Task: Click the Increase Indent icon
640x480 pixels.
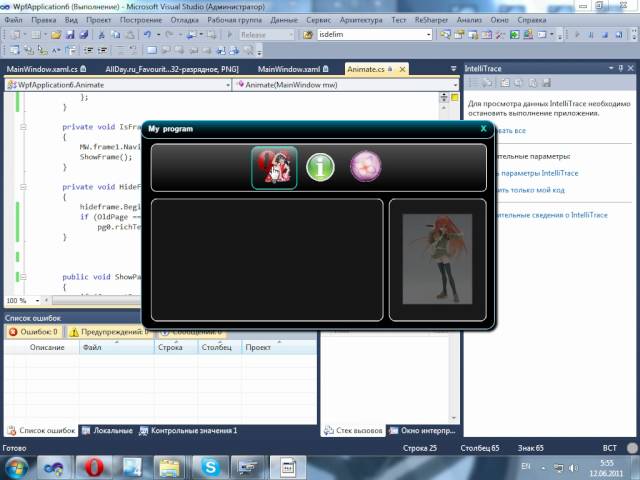Action: (103, 51)
